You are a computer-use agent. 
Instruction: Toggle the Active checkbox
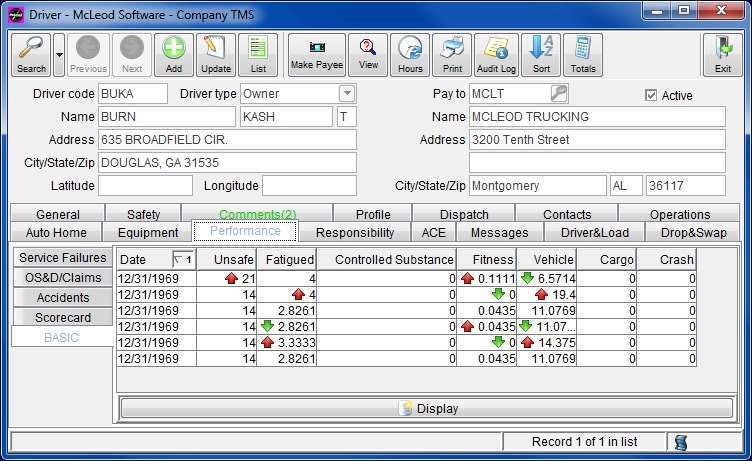(x=651, y=95)
